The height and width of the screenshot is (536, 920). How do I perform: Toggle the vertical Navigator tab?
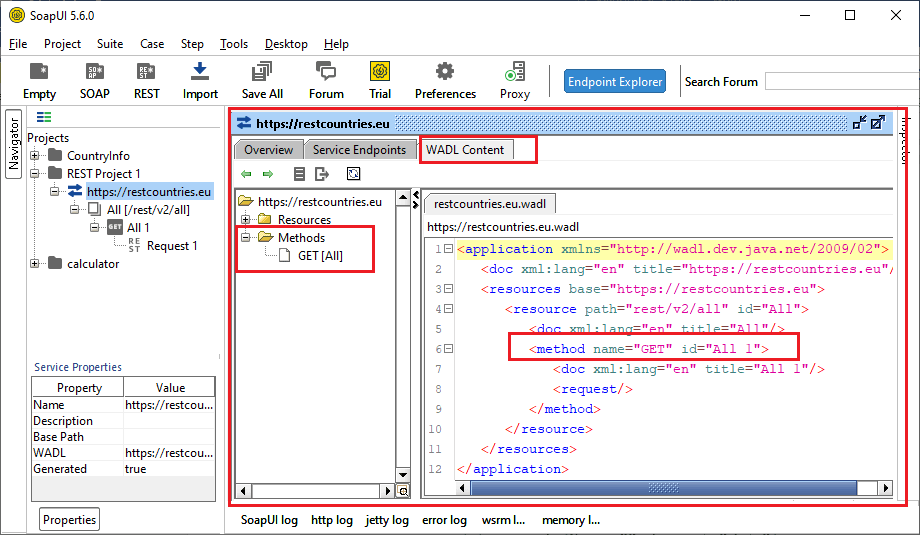point(13,143)
